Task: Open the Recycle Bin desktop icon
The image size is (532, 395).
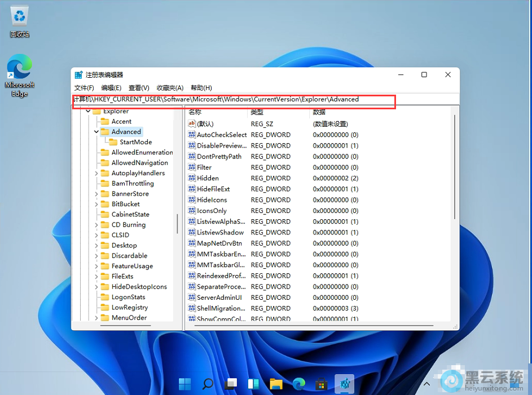Action: pos(19,17)
